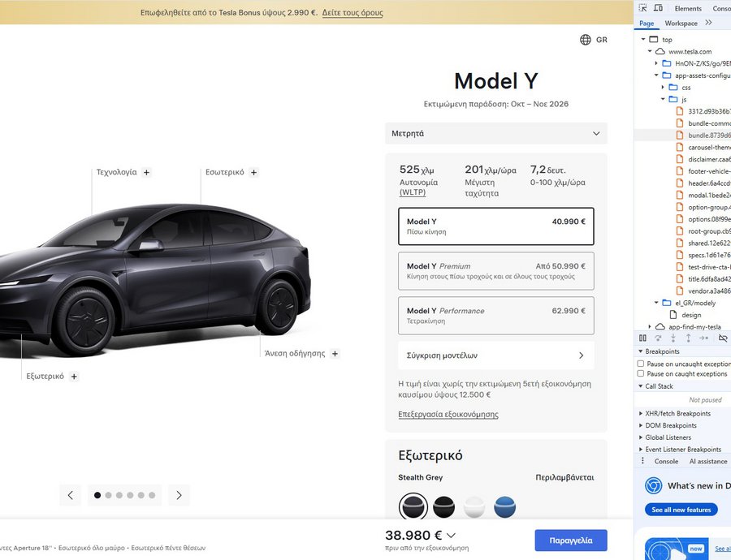The image size is (731, 560).
Task: Click the bundle.8739d6 file icon in tree
Action: [x=680, y=135]
